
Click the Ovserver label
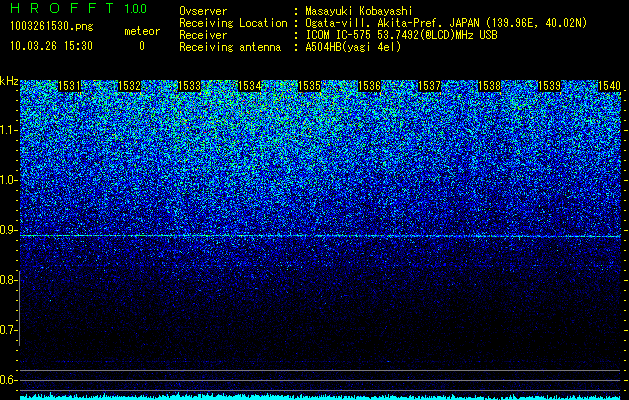[203, 11]
